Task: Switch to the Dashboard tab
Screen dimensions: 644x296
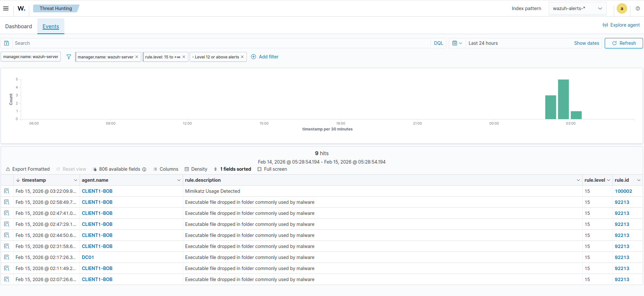Action: coord(19,26)
